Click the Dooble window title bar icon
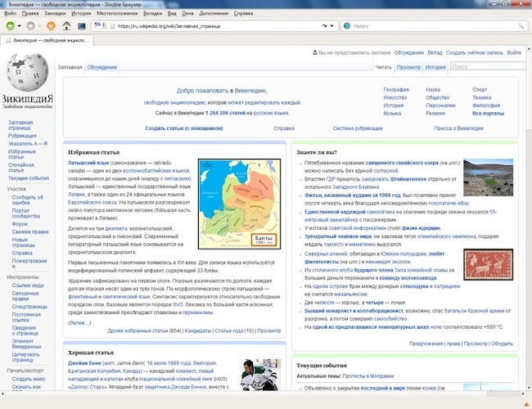Screen dimensions: 532x409 (3, 4)
